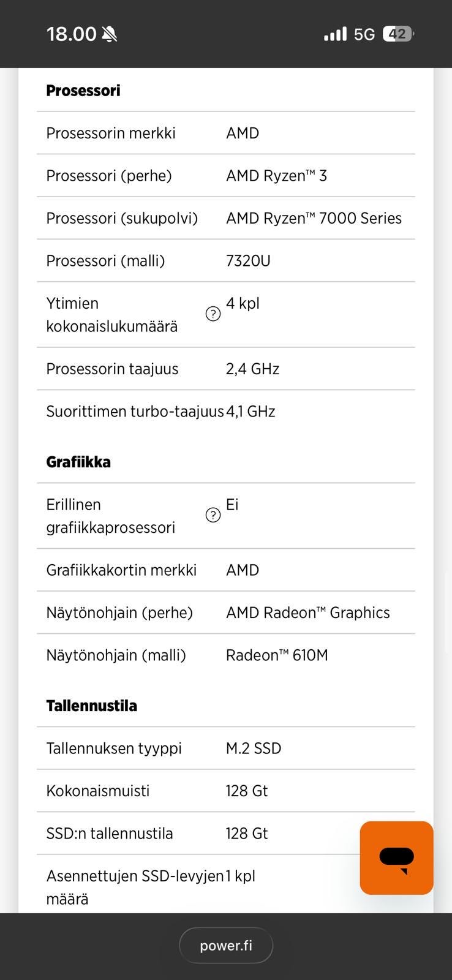
Task: Click the Suorittimen turbo-taajuus label
Action: click(x=135, y=412)
